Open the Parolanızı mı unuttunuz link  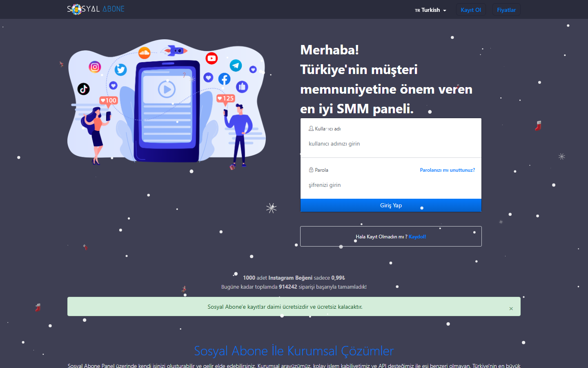coord(447,170)
